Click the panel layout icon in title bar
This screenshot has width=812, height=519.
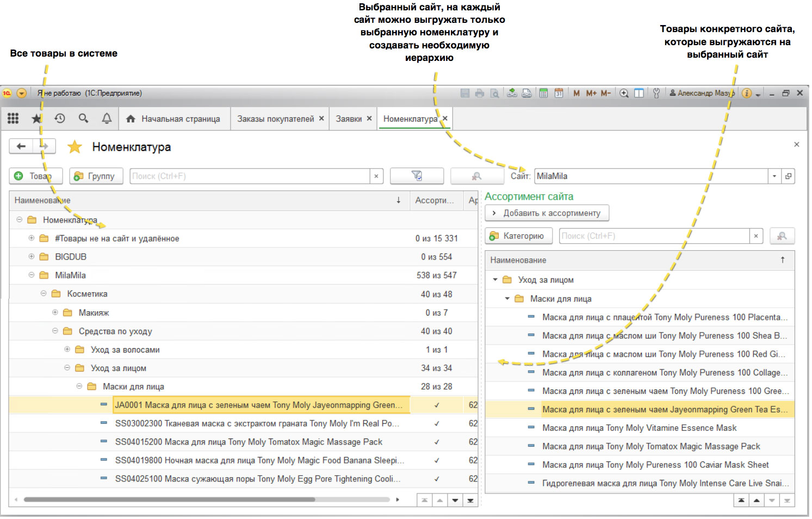(x=639, y=93)
